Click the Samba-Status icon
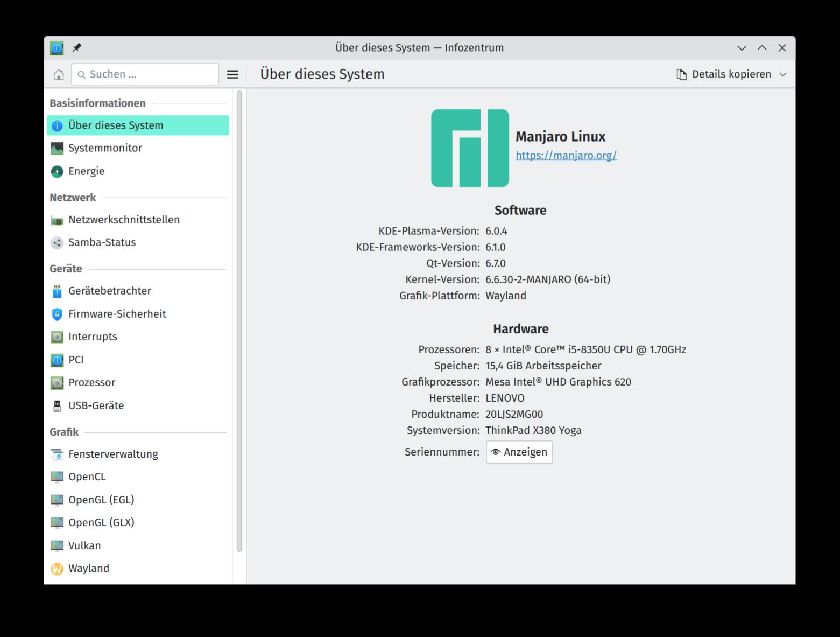840x637 pixels. [x=57, y=243]
